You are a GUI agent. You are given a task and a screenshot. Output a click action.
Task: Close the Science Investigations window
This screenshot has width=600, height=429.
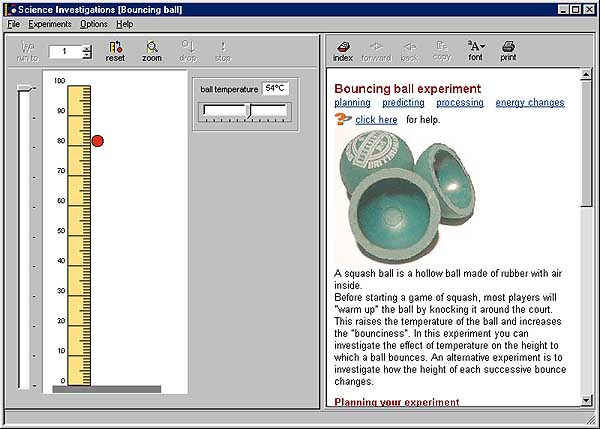point(589,10)
